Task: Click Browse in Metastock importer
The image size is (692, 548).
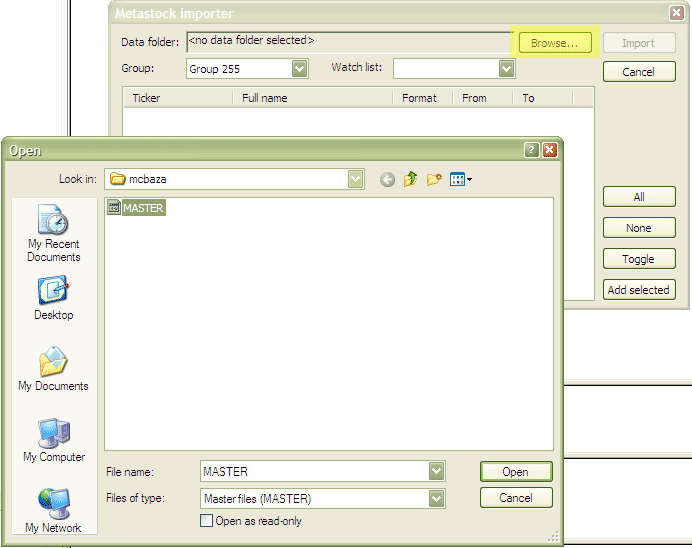Action: pyautogui.click(x=555, y=43)
